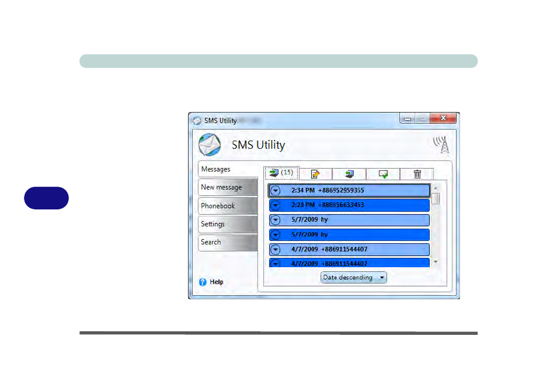Expand the 2:34 PM +886952959355 message
The image size is (557, 392).
coord(276,191)
